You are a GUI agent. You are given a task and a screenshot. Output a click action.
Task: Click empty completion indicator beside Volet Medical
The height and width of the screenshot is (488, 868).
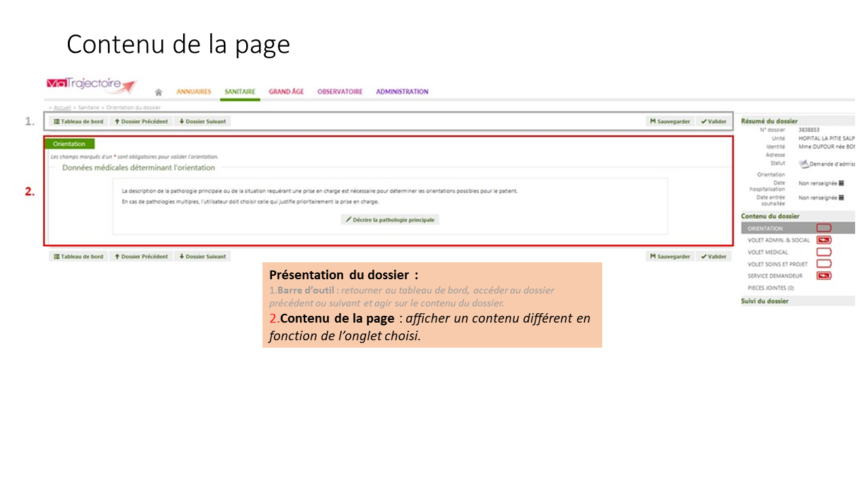[824, 252]
